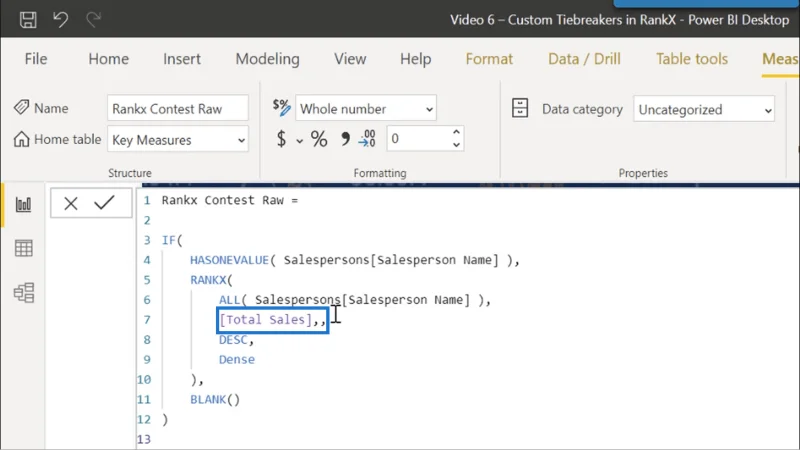Open the Format contextual tab
Viewport: 800px width, 450px height.
(489, 59)
